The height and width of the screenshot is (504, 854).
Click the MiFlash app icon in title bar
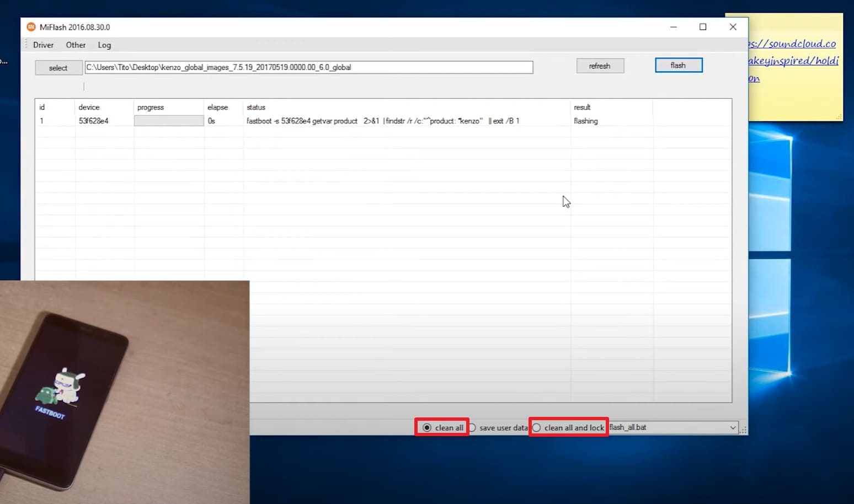pos(31,27)
